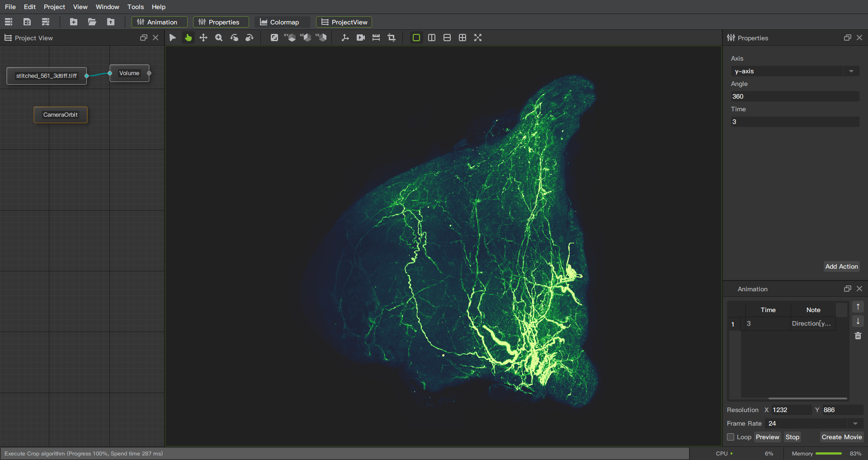Select the single viewport layout
This screenshot has width=868, height=460.
tap(416, 38)
